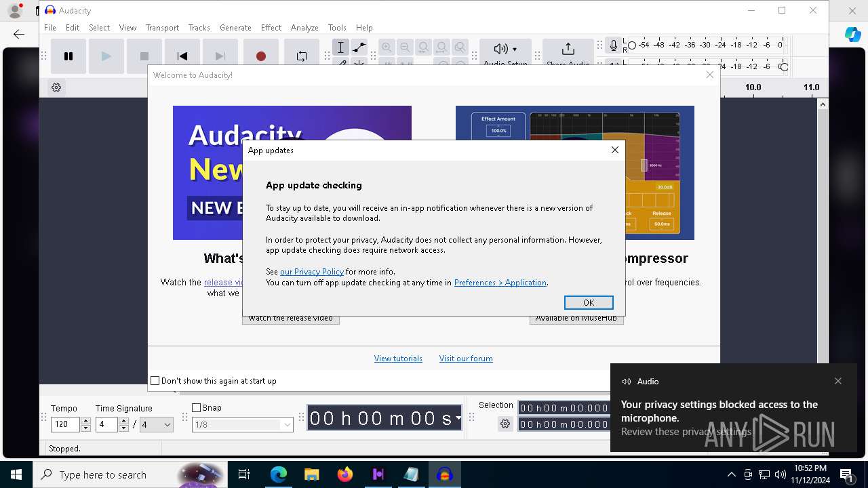This screenshot has width=868, height=488.
Task: Close the App updates dialog
Action: 615,150
